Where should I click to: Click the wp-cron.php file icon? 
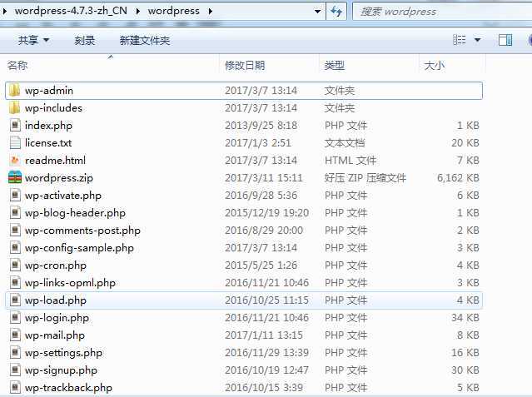pos(15,265)
